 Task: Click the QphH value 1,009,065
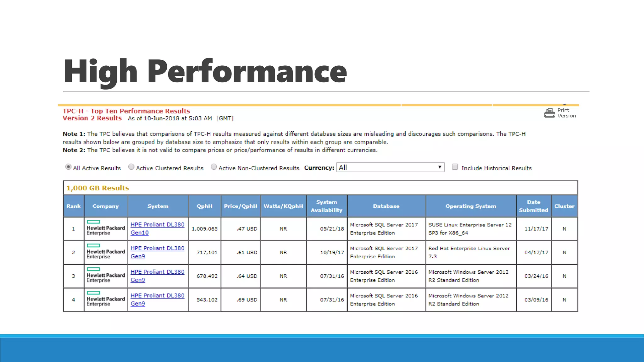(205, 229)
